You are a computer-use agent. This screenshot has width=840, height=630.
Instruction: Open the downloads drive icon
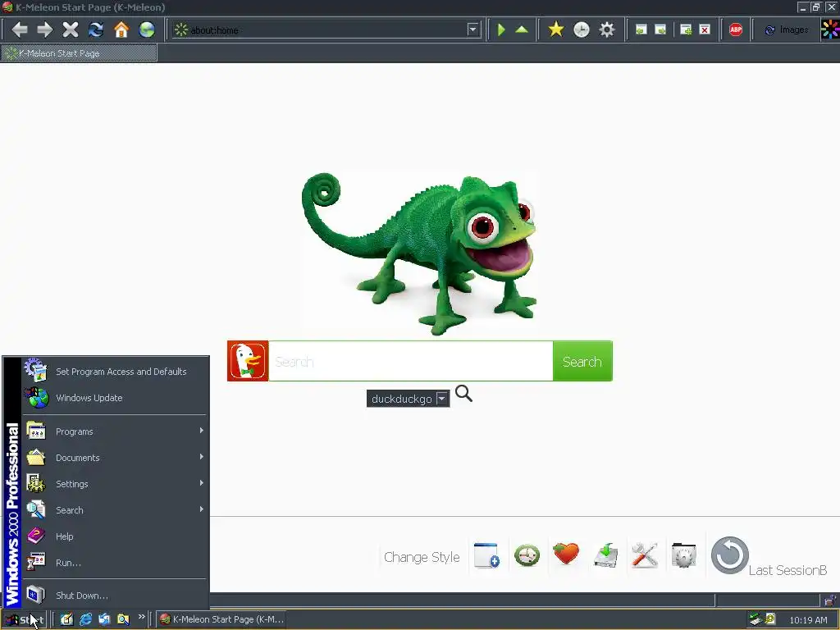[x=606, y=555]
